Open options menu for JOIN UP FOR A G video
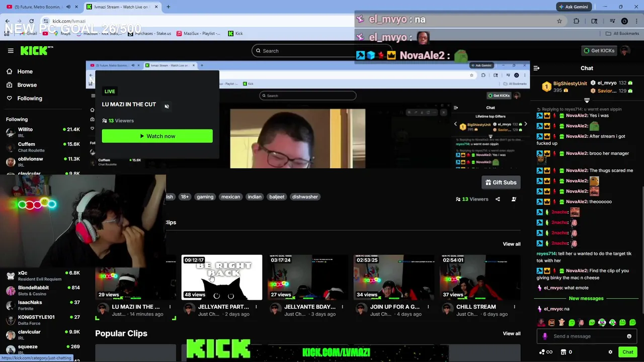This screenshot has height=362, width=644. (x=428, y=307)
